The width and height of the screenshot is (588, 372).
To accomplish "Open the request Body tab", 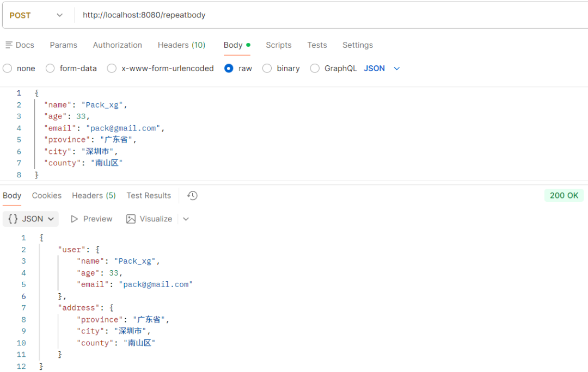I will tap(237, 45).
